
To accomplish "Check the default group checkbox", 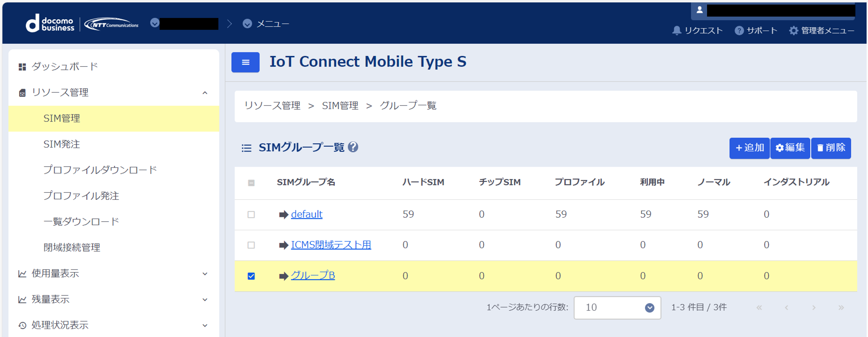I will pyautogui.click(x=251, y=215).
